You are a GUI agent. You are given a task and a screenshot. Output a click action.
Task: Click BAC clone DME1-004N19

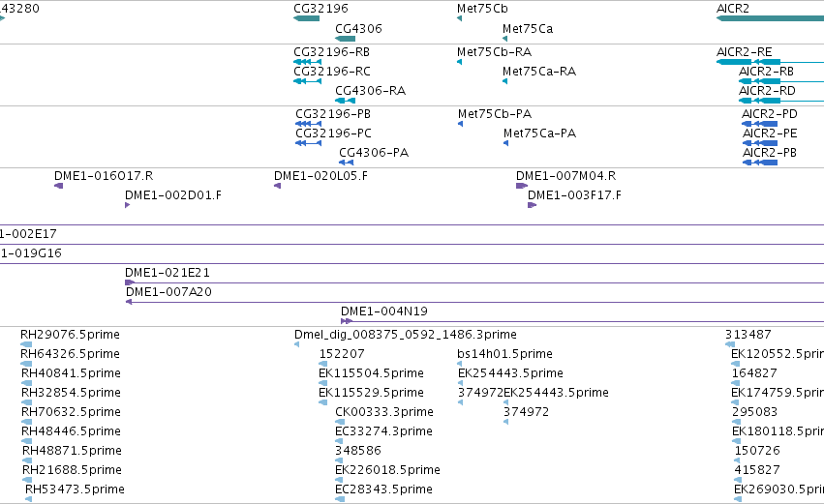pos(384,311)
